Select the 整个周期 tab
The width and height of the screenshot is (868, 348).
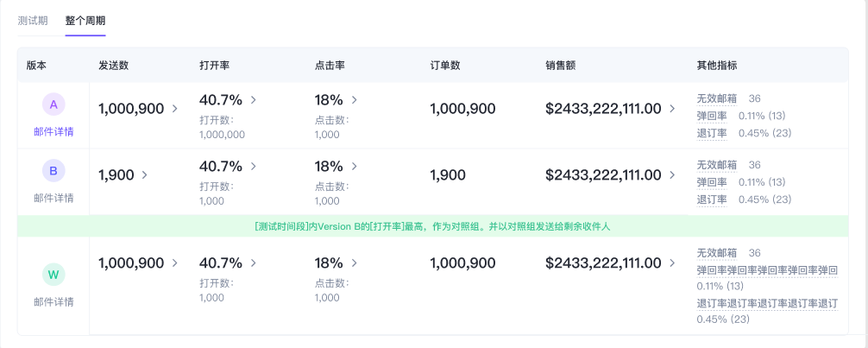(85, 20)
